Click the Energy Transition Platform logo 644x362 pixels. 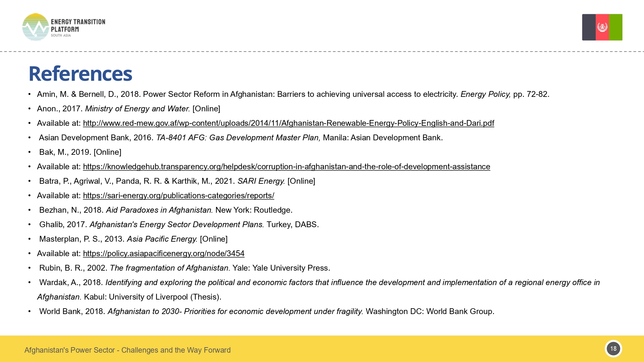[x=64, y=27]
